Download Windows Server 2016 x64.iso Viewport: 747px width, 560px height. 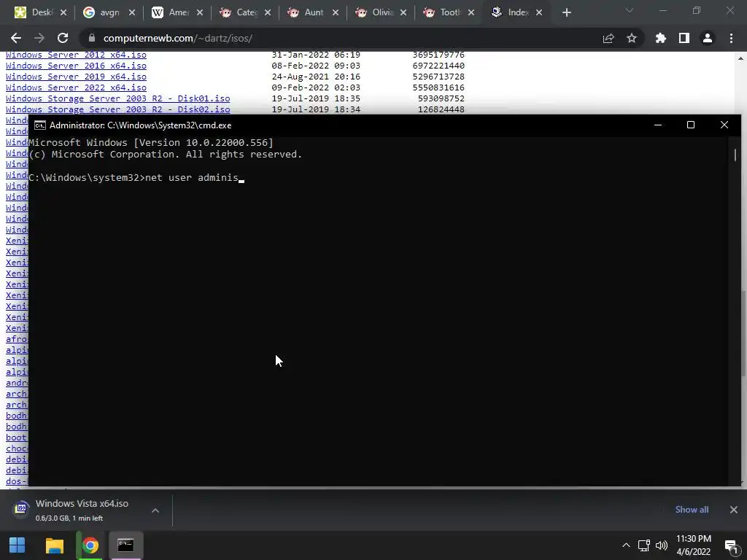[76, 66]
